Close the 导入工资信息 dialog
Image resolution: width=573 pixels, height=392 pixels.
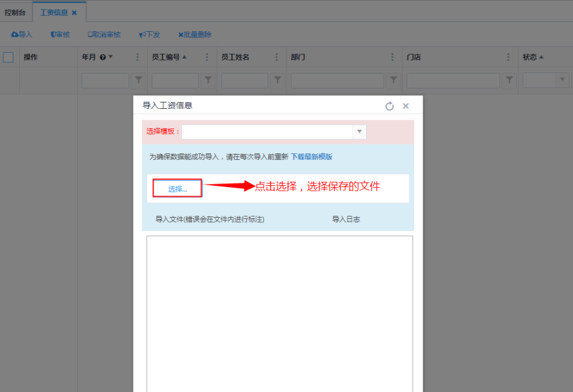point(406,106)
